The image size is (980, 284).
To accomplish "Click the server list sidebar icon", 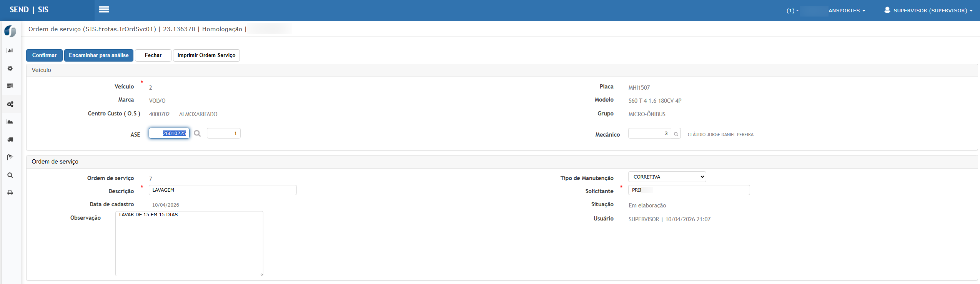I will pyautogui.click(x=10, y=86).
